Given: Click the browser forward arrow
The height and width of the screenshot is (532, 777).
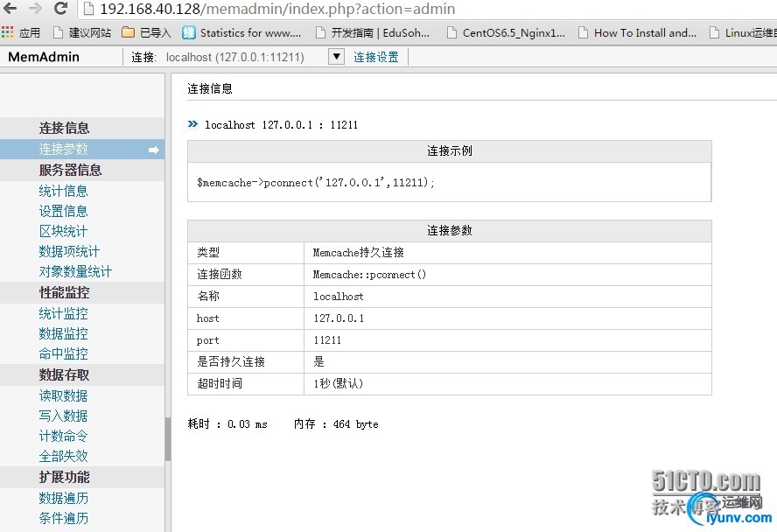Looking at the screenshot, I should click(x=35, y=9).
